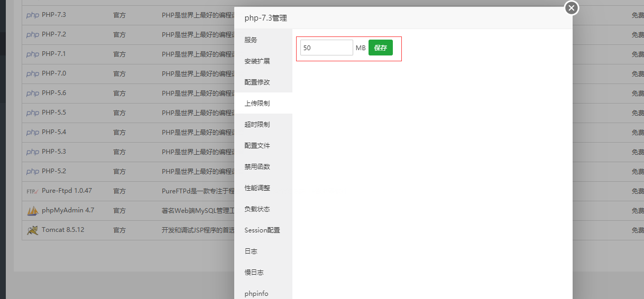Open the 配置文件 tab
The width and height of the screenshot is (644, 299).
tap(263, 146)
